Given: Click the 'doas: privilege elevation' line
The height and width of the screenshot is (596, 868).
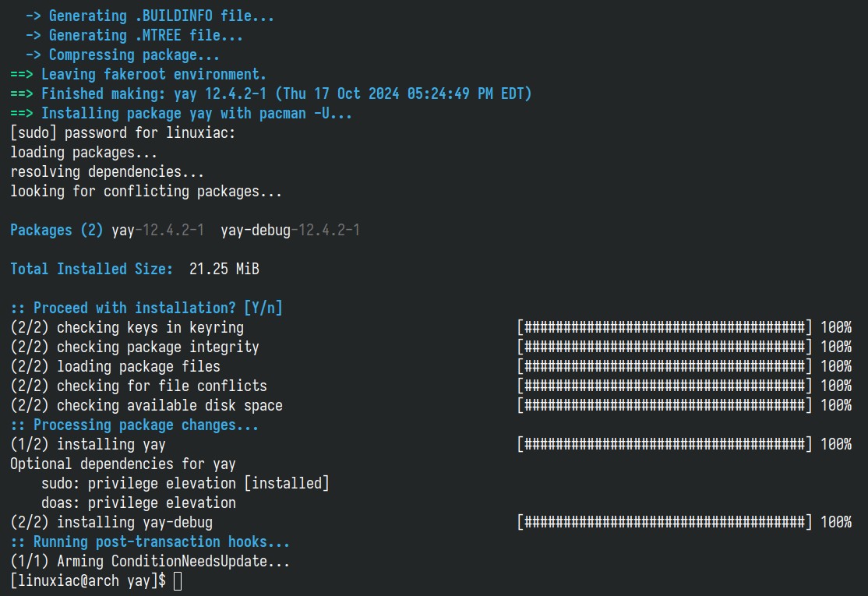Looking at the screenshot, I should click(139, 503).
